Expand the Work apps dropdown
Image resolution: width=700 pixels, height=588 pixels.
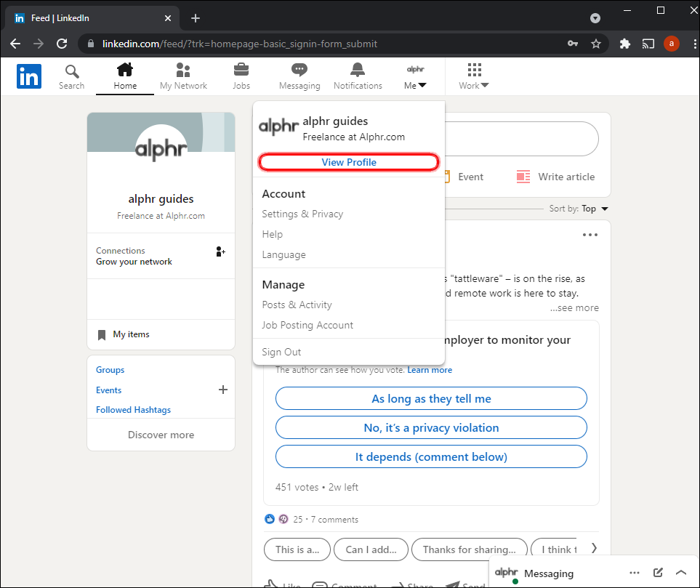[x=474, y=76]
